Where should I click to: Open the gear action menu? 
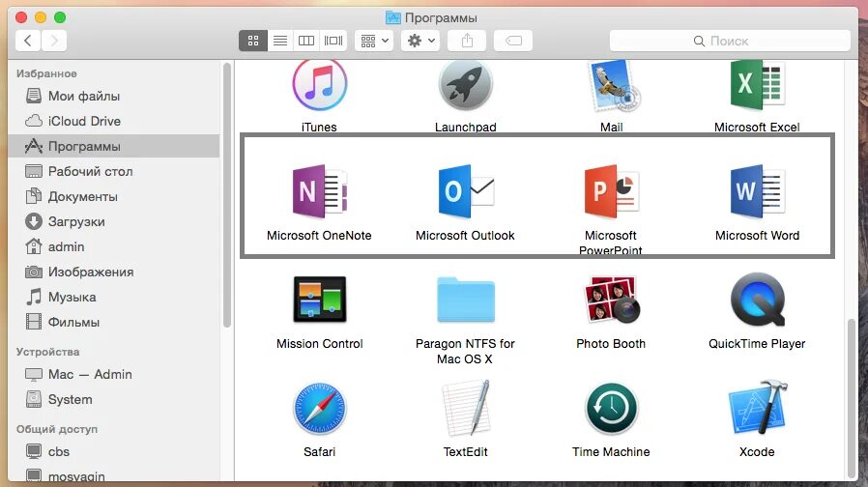click(x=420, y=41)
